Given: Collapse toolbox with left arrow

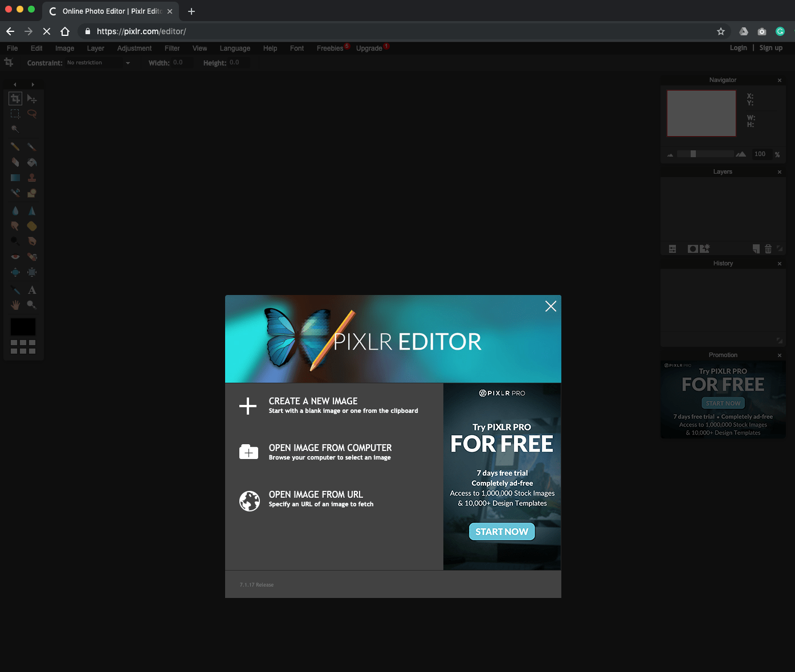Looking at the screenshot, I should point(15,84).
